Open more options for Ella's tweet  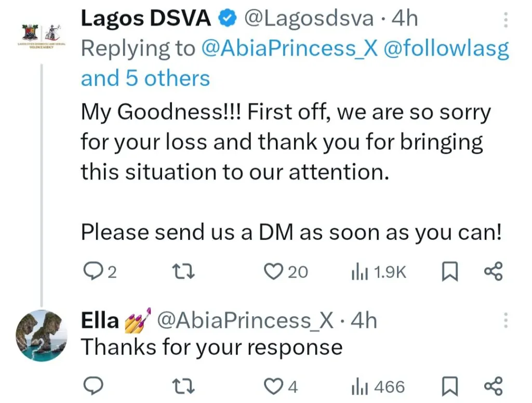[504, 320]
